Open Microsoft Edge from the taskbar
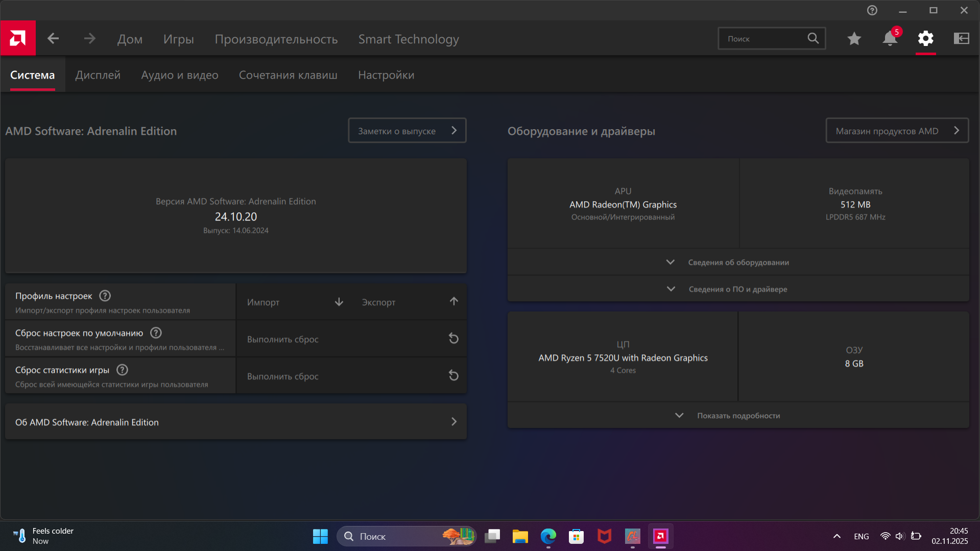The width and height of the screenshot is (980, 551). click(x=548, y=536)
